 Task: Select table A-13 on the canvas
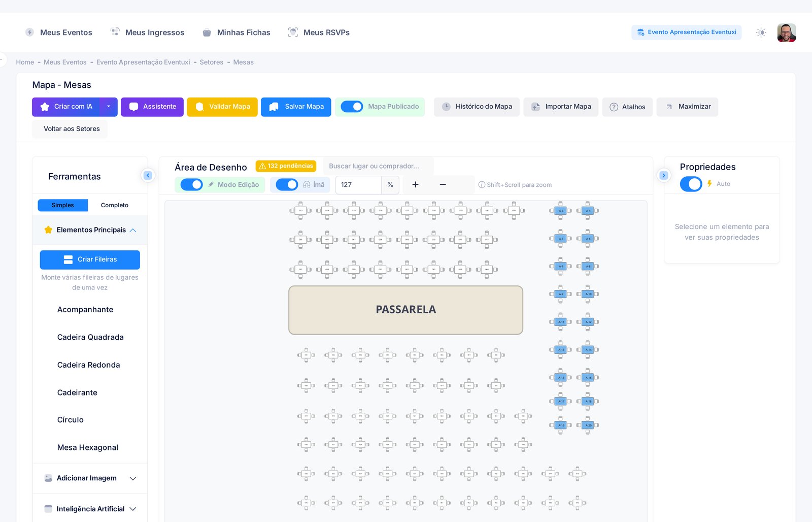pyautogui.click(x=561, y=350)
